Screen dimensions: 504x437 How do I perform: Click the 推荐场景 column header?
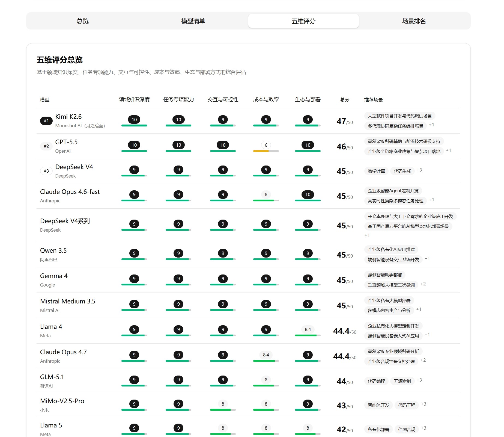coord(373,100)
